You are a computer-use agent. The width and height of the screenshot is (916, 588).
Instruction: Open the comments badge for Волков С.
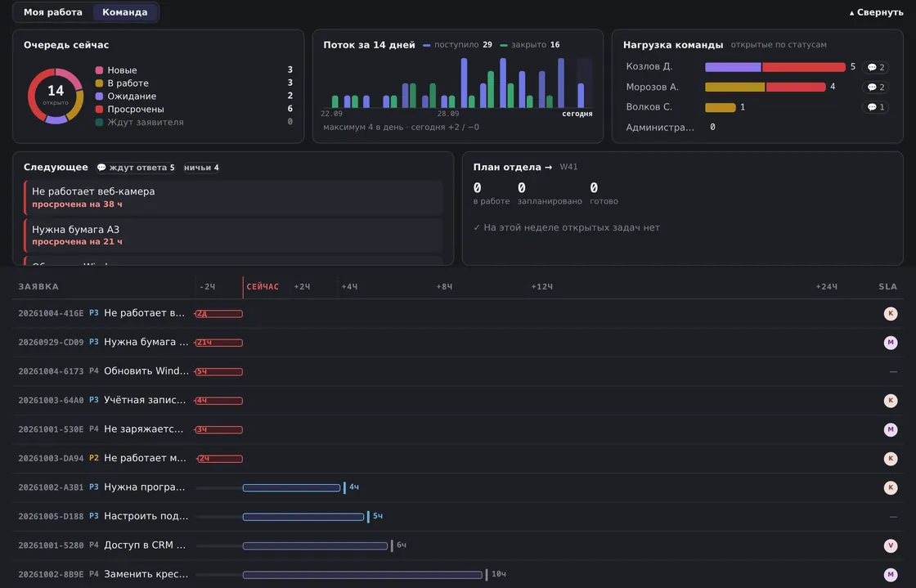click(874, 107)
